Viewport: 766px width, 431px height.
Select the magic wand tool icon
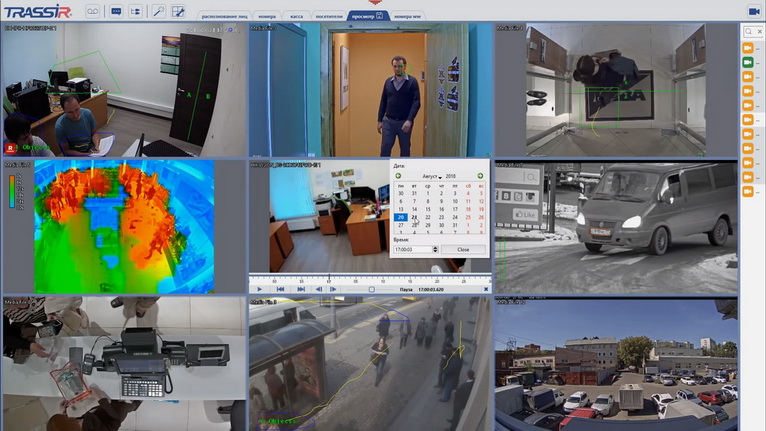point(159,11)
